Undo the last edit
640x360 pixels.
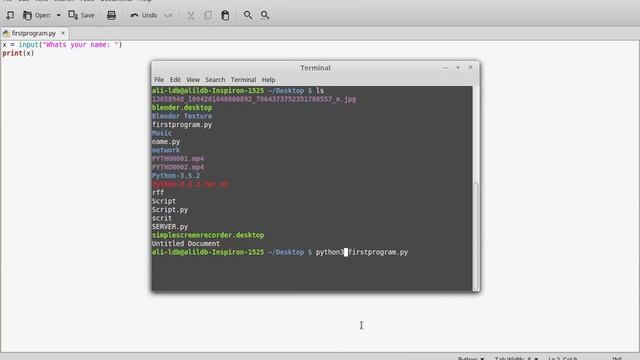(x=144, y=16)
